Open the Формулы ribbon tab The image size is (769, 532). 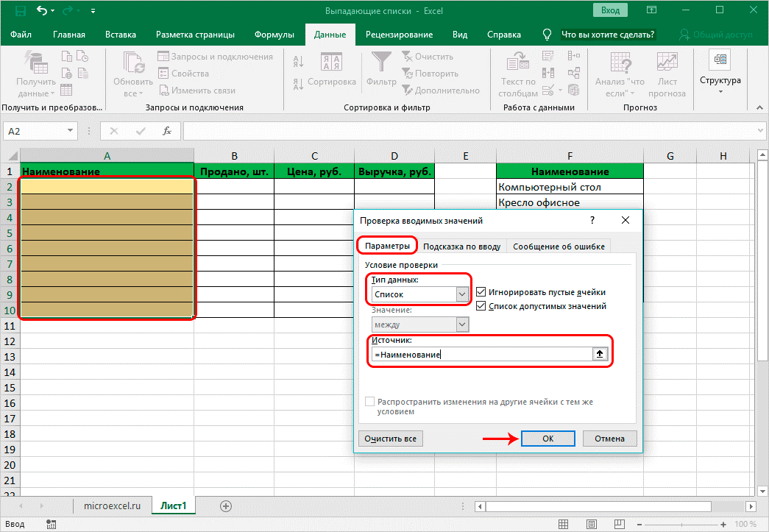274,35
